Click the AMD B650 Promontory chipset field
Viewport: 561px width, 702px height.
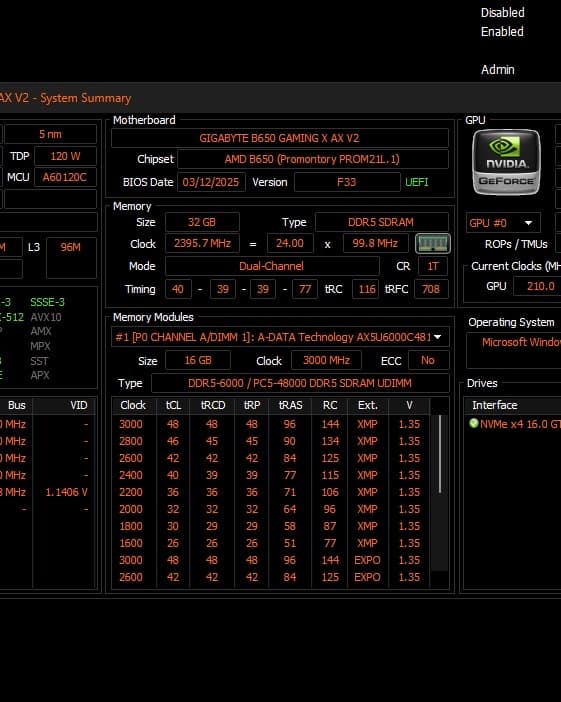313,159
